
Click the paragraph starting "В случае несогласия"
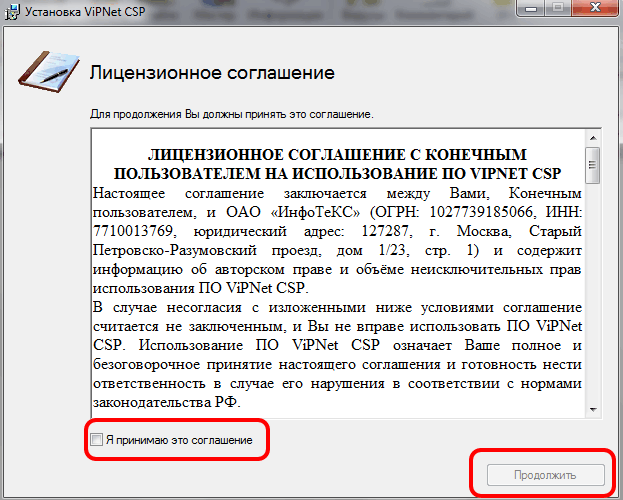coord(337,355)
